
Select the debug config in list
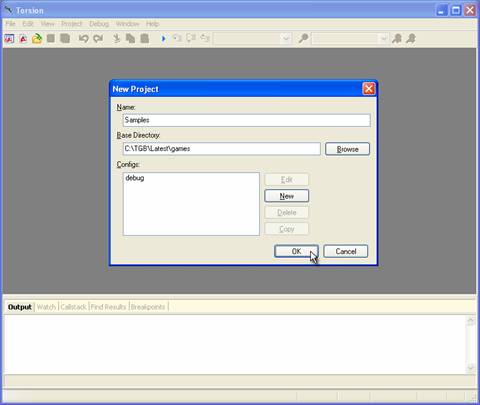coord(135,178)
